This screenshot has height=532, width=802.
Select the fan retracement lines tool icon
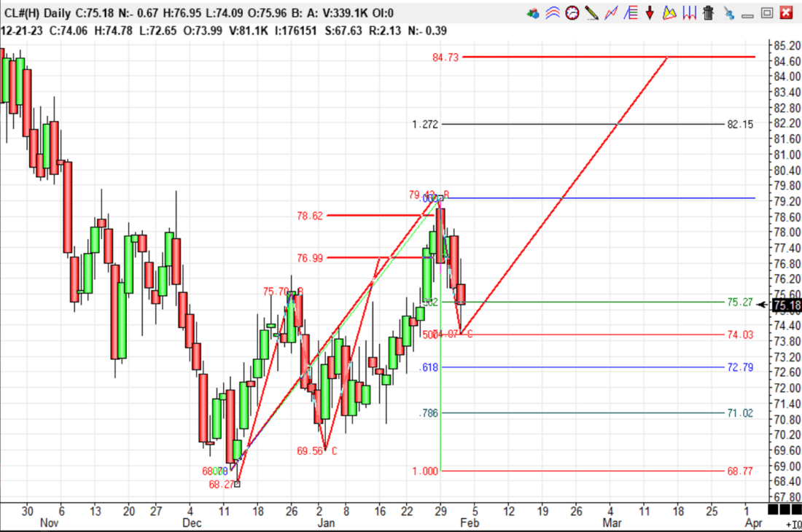[x=631, y=13]
